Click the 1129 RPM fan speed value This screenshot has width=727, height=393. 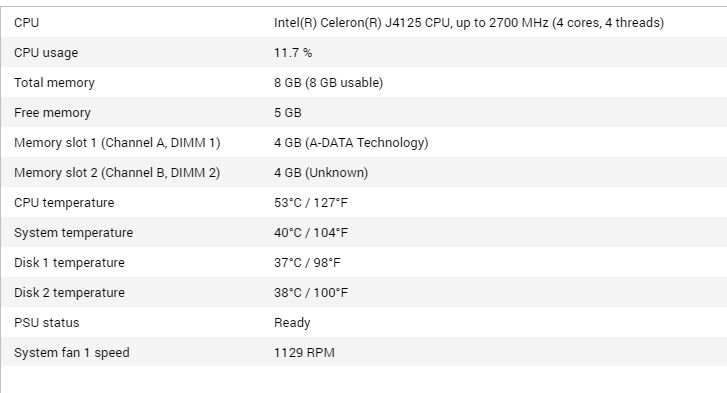pos(304,353)
